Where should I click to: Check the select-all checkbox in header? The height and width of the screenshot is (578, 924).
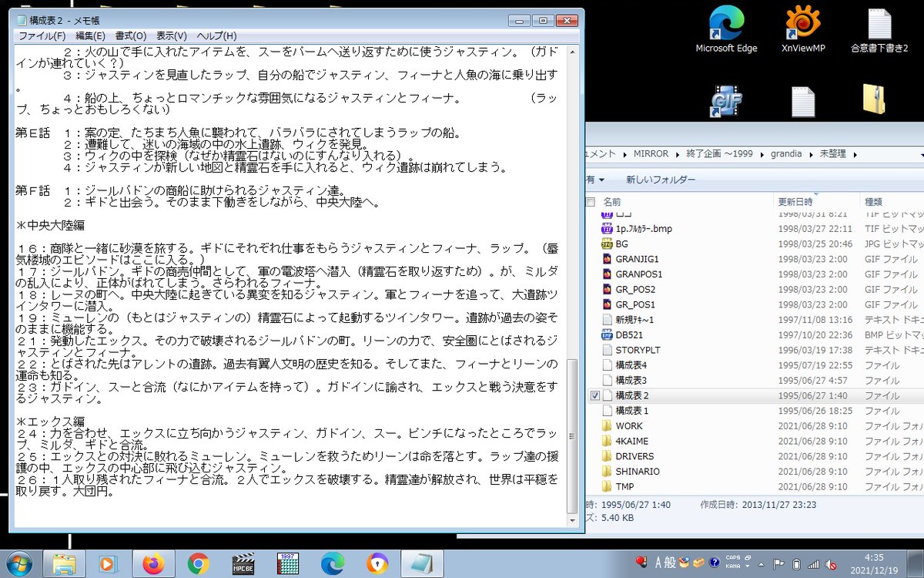(x=591, y=202)
